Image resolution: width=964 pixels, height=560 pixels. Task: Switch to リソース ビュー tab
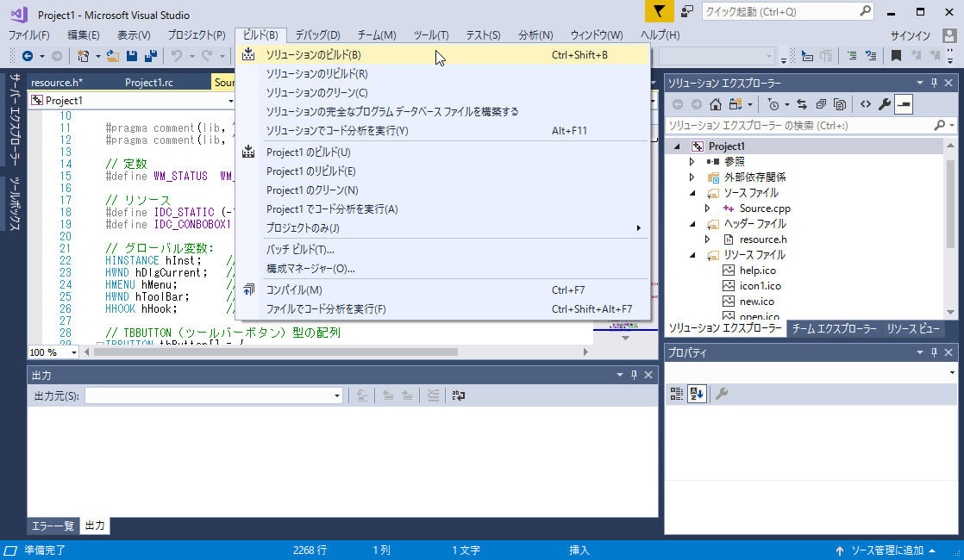[913, 328]
